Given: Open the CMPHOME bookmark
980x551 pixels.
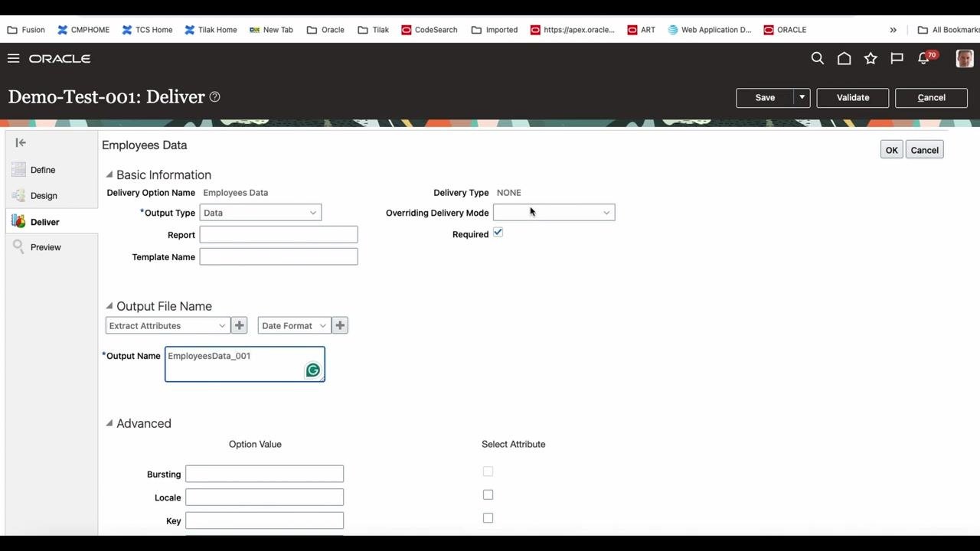Looking at the screenshot, I should point(83,30).
